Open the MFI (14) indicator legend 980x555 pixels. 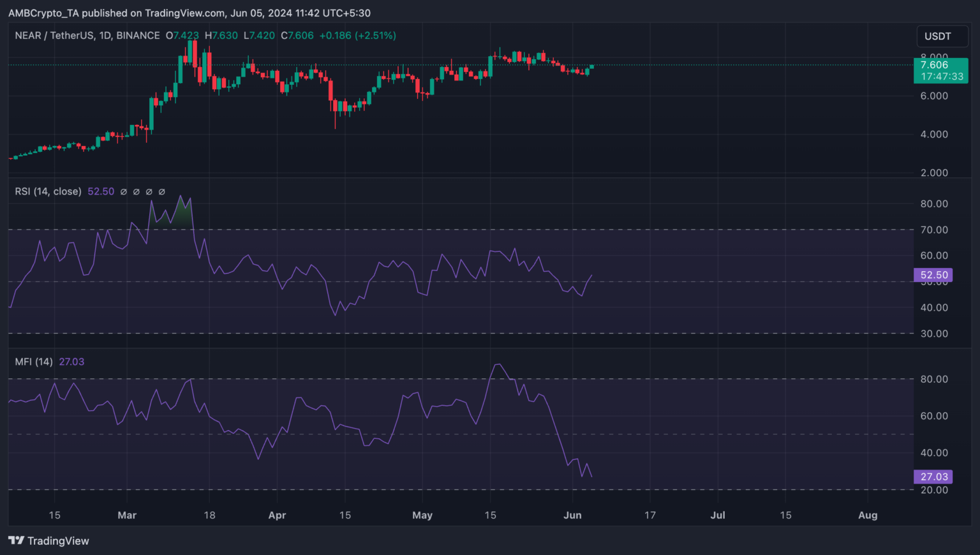click(x=34, y=362)
